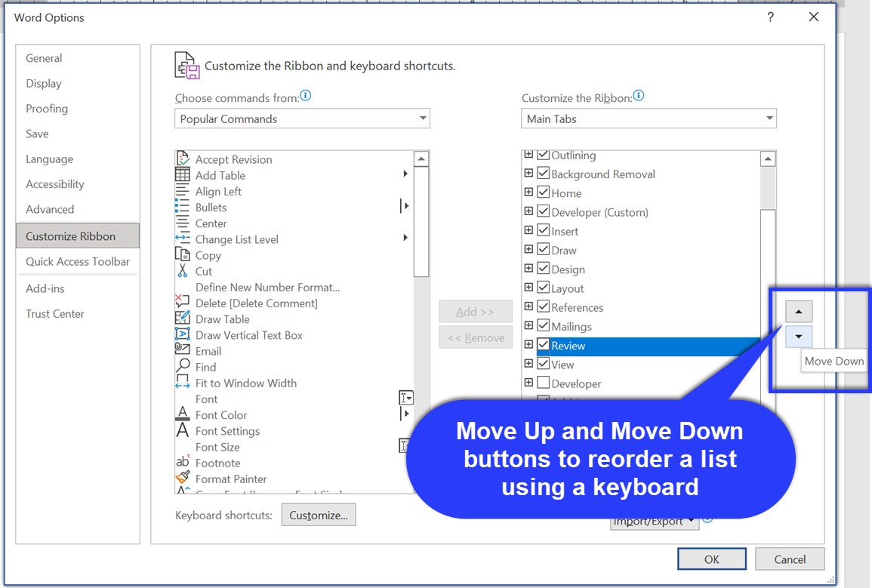Click the Move Up arrow button
The width and height of the screenshot is (872, 588).
(799, 312)
